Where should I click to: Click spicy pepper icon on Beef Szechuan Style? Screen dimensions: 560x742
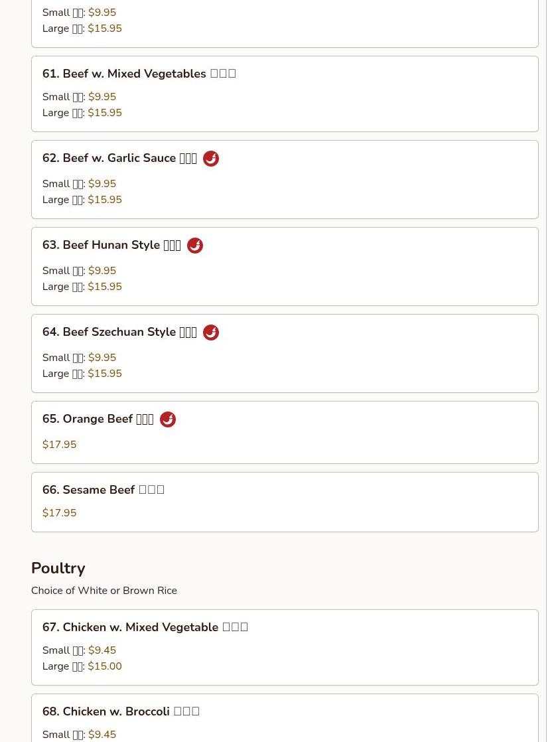[211, 333]
